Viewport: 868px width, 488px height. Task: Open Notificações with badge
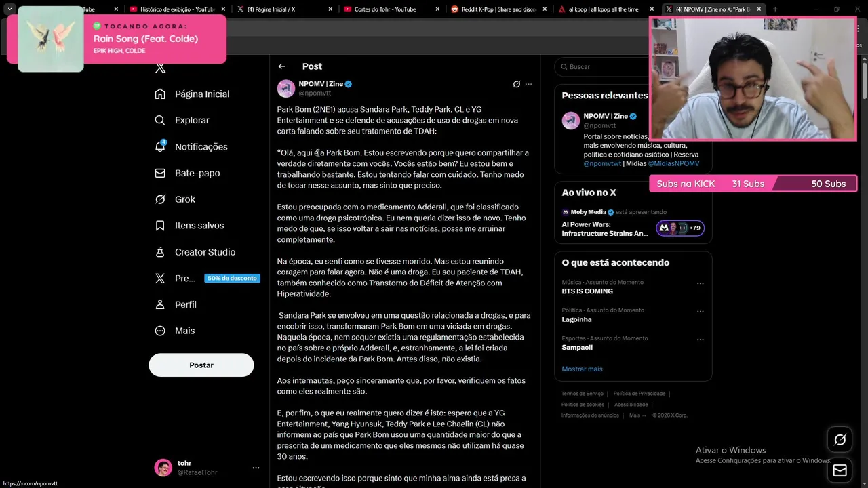tap(191, 146)
